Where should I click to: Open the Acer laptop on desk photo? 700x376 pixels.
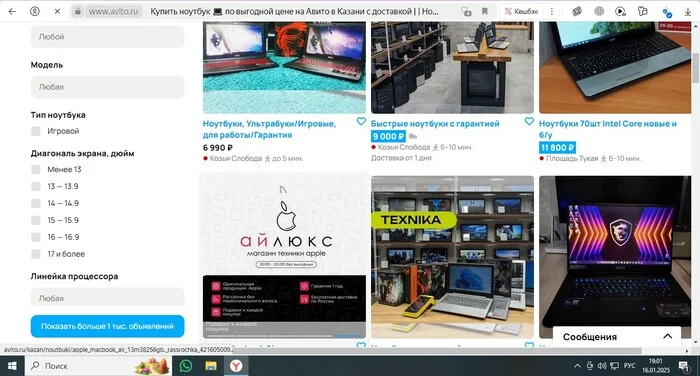pos(615,67)
